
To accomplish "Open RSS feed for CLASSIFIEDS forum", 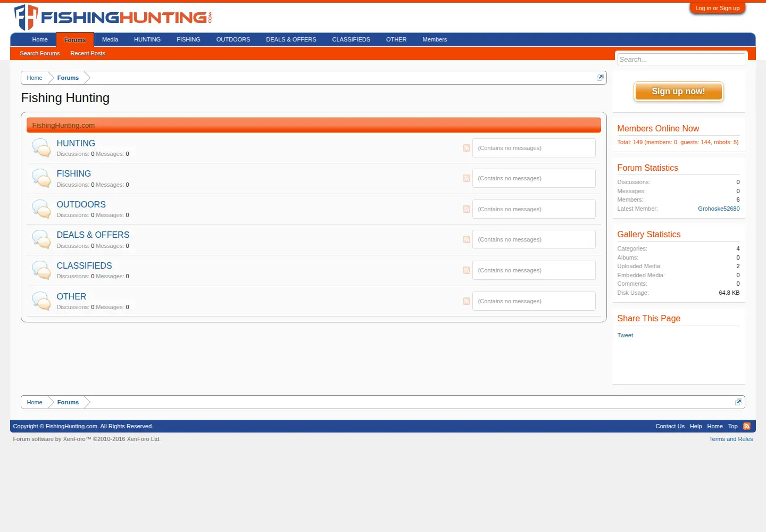I will click(x=467, y=270).
